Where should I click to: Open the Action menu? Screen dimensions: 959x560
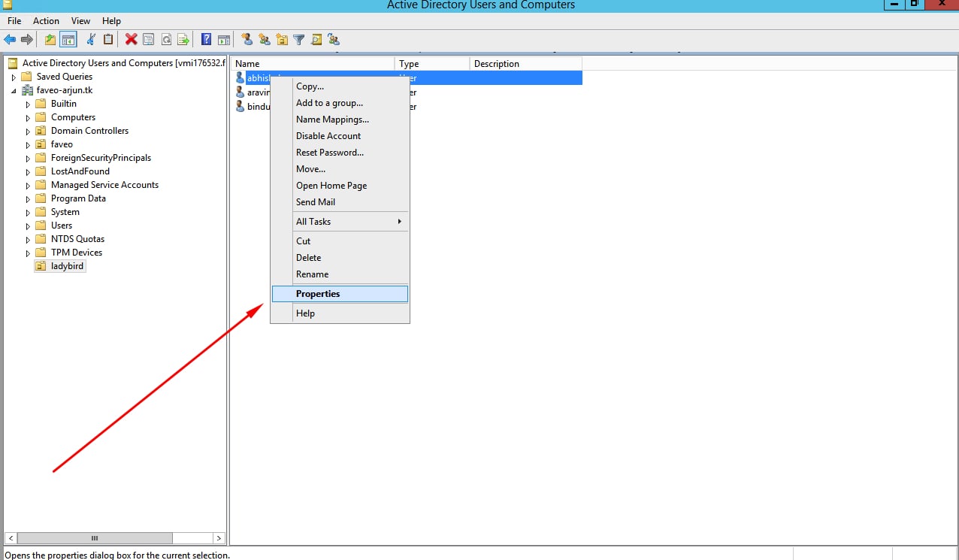tap(46, 21)
